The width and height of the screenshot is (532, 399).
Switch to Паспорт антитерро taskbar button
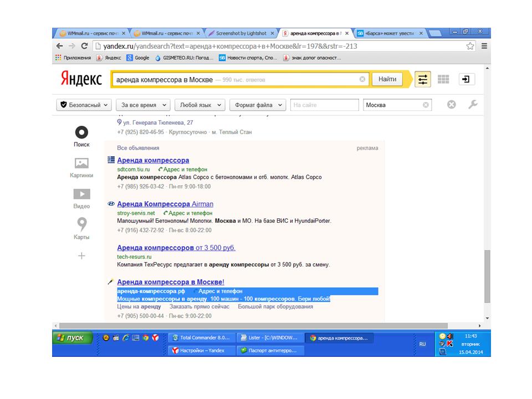[270, 350]
